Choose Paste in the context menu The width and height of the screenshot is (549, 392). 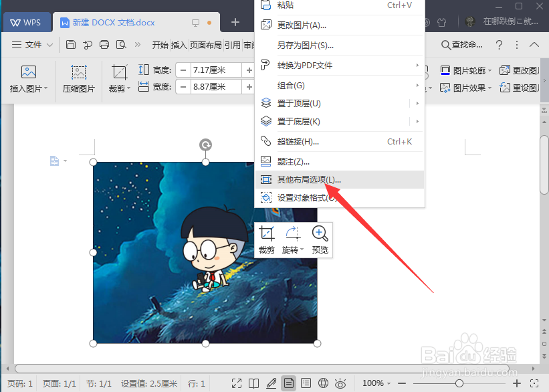pyautogui.click(x=340, y=5)
